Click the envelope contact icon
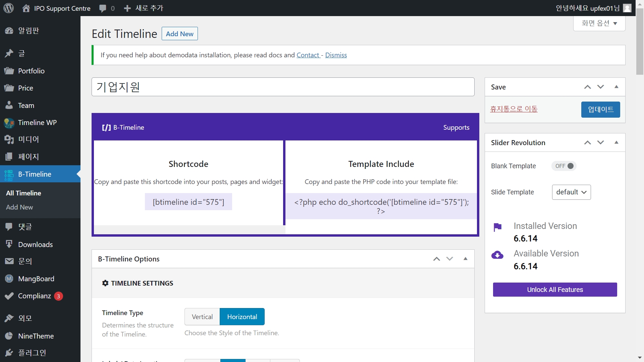This screenshot has width=644, height=362. tap(9, 261)
